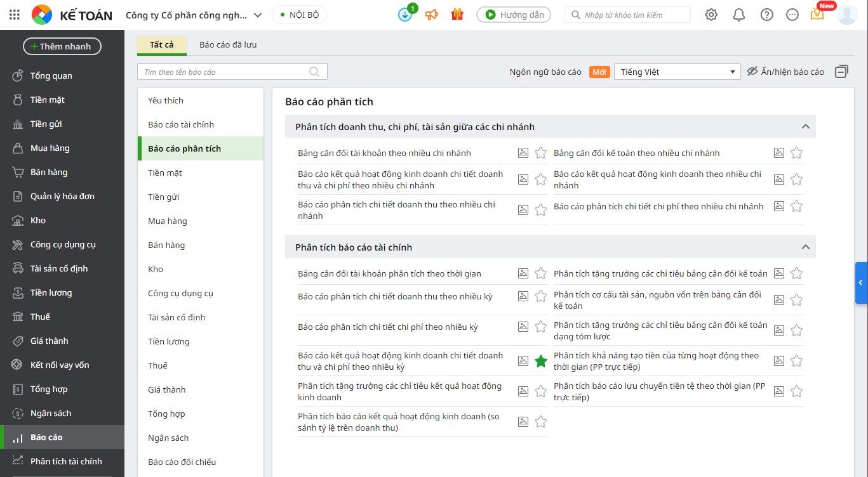
Task: Open the chat bubble icon
Action: tap(792, 15)
